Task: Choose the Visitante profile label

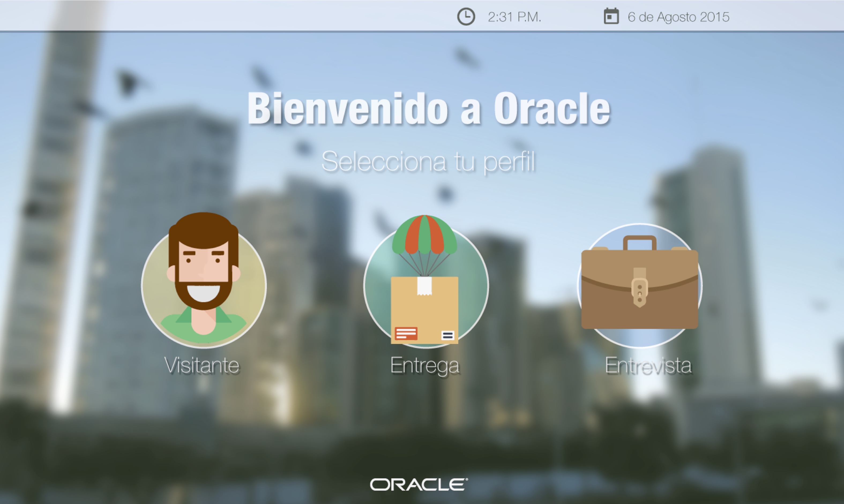Action: (202, 366)
